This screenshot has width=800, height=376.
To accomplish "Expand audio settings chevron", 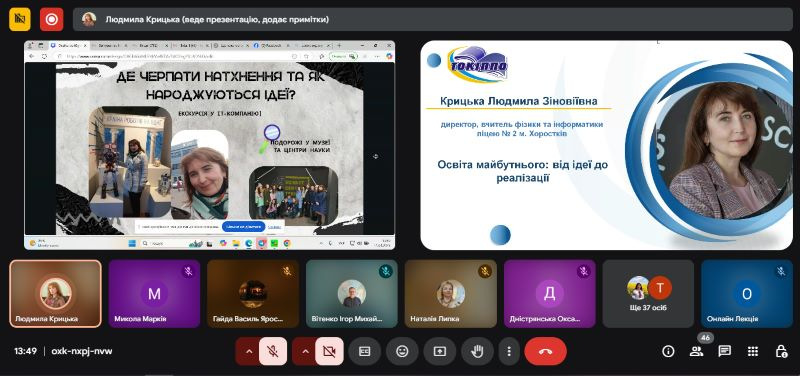I will click(248, 351).
